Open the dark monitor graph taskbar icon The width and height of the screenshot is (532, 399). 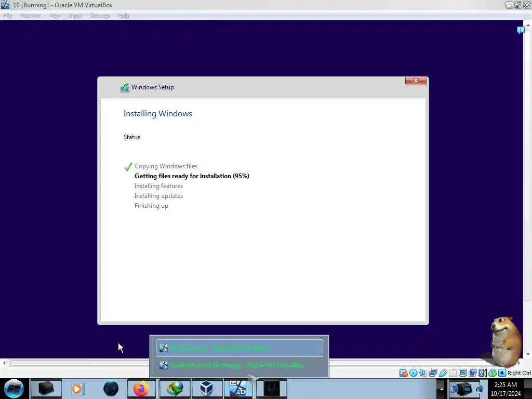point(272,389)
